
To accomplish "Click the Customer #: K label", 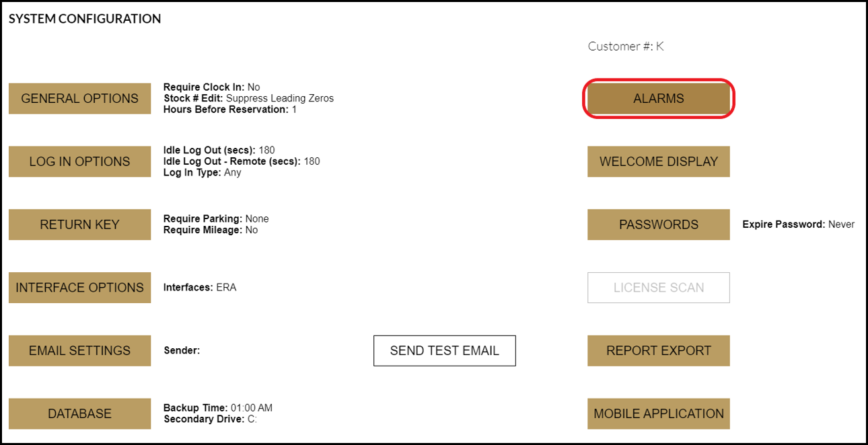I will point(625,46).
